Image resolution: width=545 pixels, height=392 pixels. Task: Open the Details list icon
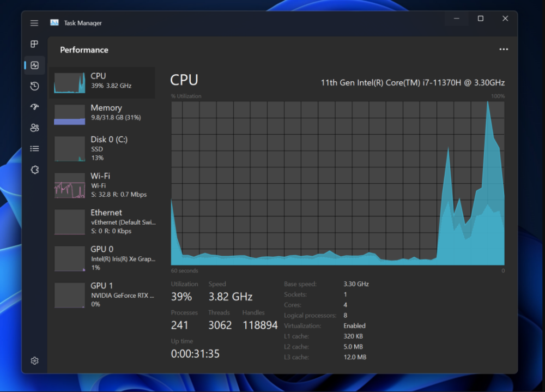pyautogui.click(x=34, y=149)
